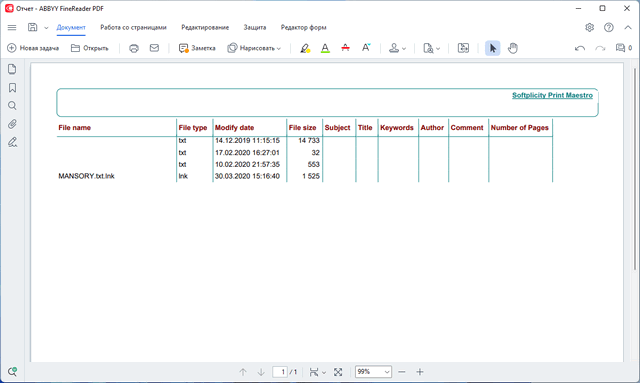The image size is (640, 383).
Task: Open the Bookmarks panel in sidebar
Action: tap(12, 88)
